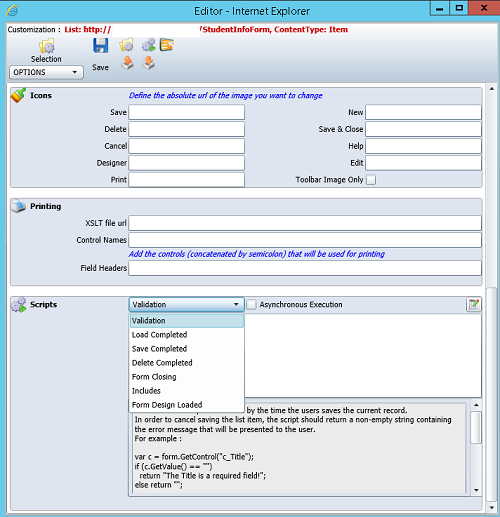The width and height of the screenshot is (500, 517).
Task: Click the Printing section printer icon
Action: coord(18,206)
